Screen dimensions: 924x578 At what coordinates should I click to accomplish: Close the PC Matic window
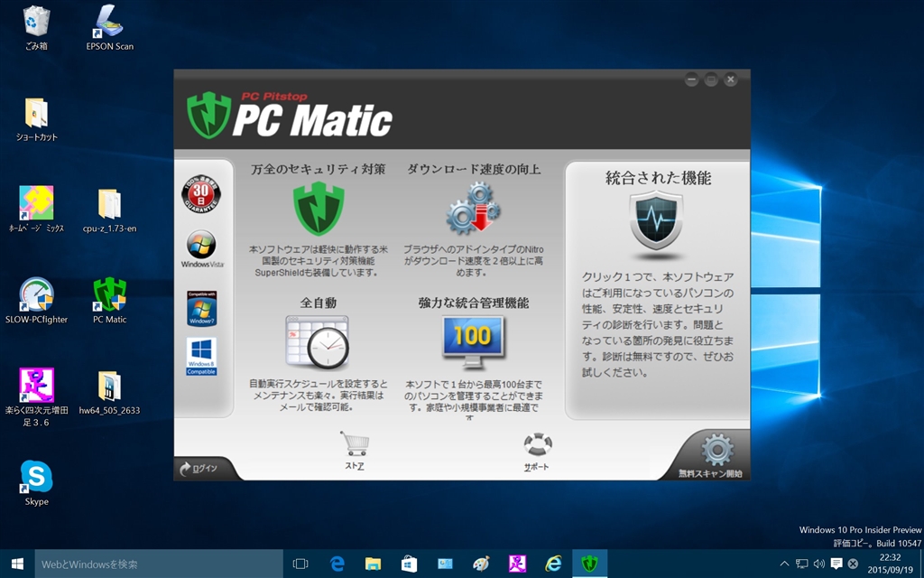(x=731, y=79)
